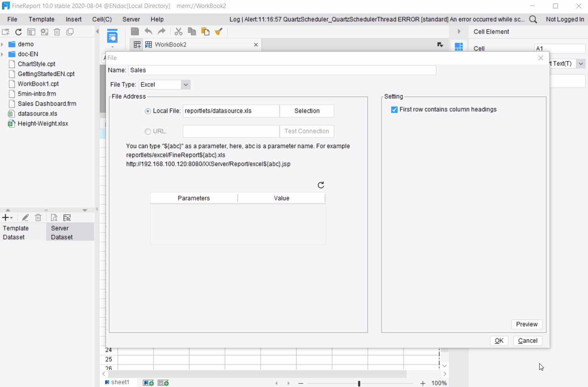Click the zoom slider handle at bottom
The image size is (588, 387).
(x=359, y=383)
